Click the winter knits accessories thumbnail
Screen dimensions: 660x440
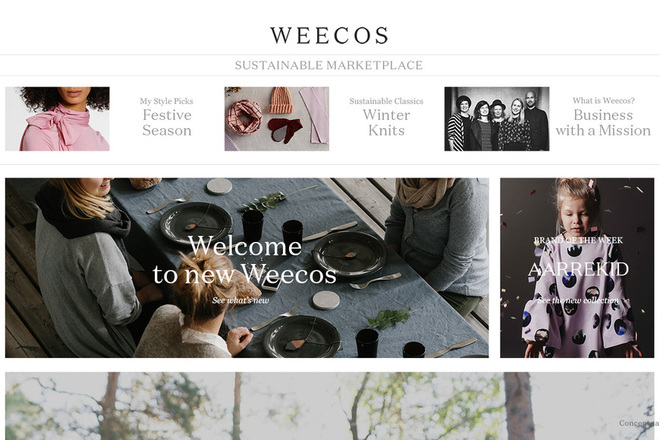(x=277, y=119)
